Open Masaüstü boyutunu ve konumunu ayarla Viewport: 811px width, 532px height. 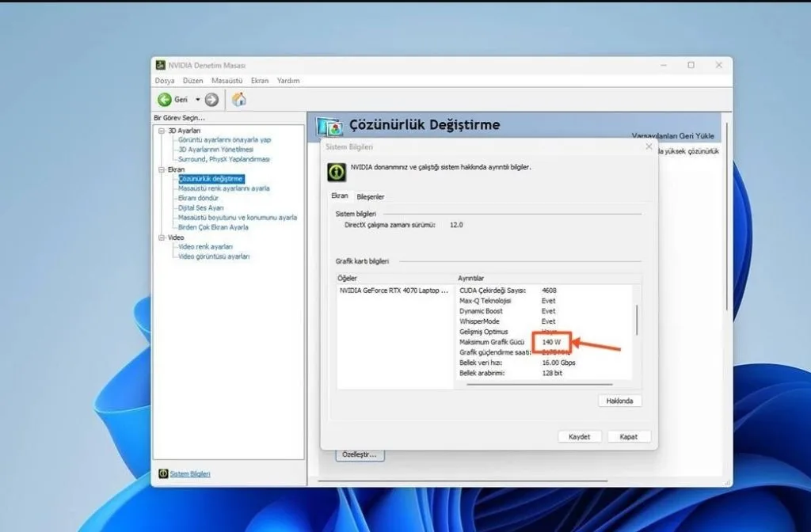coord(238,218)
